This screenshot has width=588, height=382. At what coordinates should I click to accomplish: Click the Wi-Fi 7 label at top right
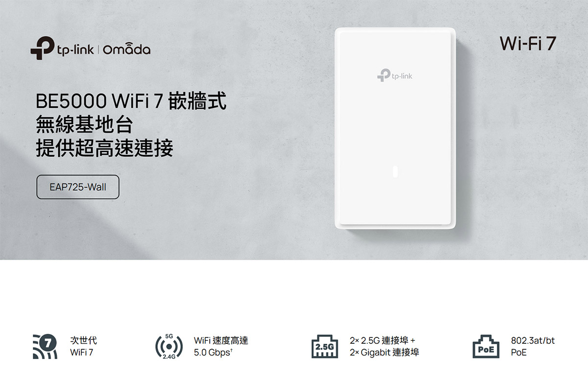tap(528, 43)
